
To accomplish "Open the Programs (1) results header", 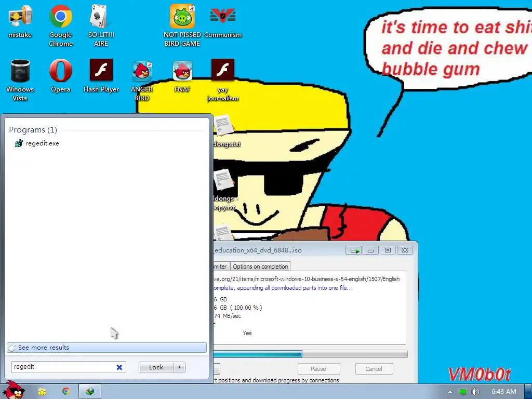I will pyautogui.click(x=33, y=129).
